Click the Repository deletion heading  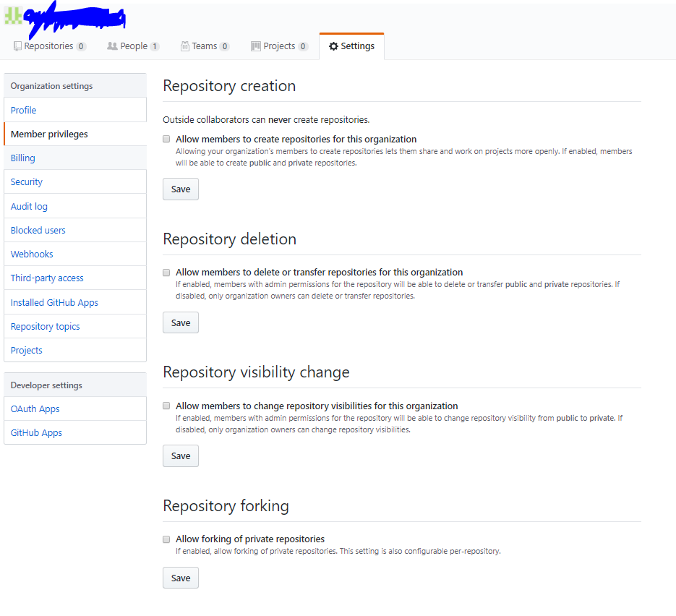[230, 239]
